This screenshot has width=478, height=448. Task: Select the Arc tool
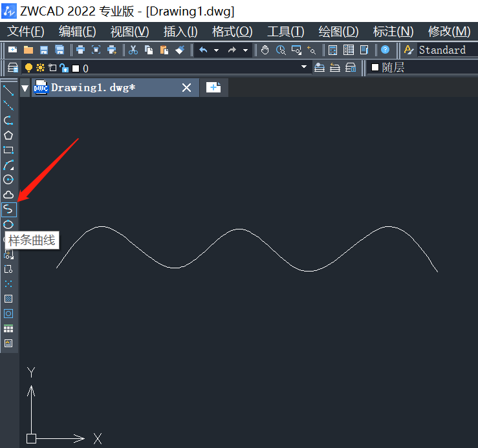click(x=8, y=165)
